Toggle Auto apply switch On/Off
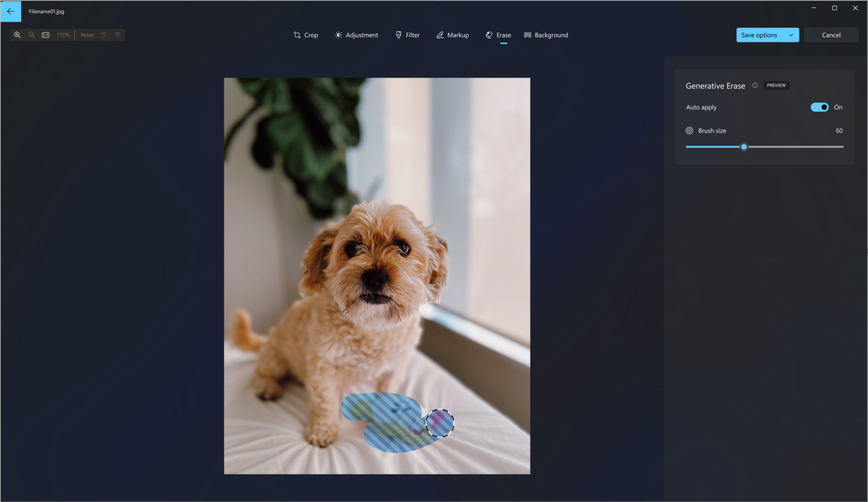The image size is (868, 502). click(820, 107)
